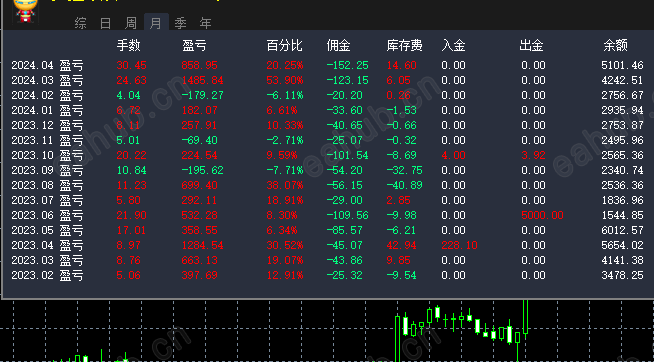654x362 pixels.
Task: Click the 入金 column header
Action: tap(453, 45)
